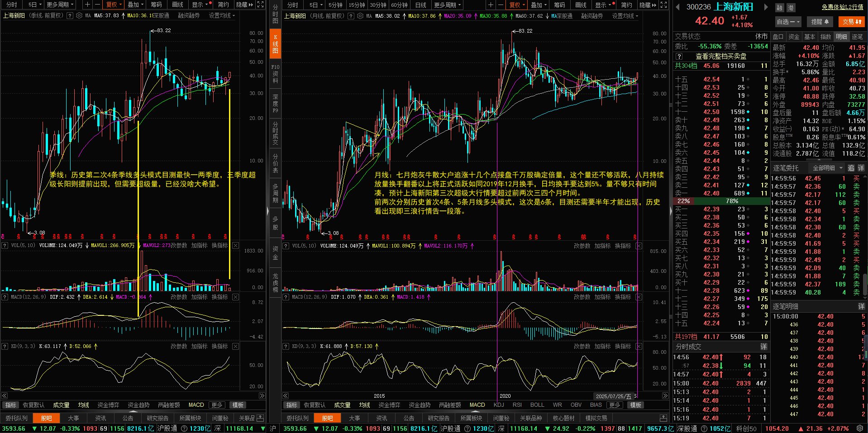Viewport: 868px width, 433px height.
Task: Zoom in the right monthly chart with plus icon
Action: click(491, 5)
